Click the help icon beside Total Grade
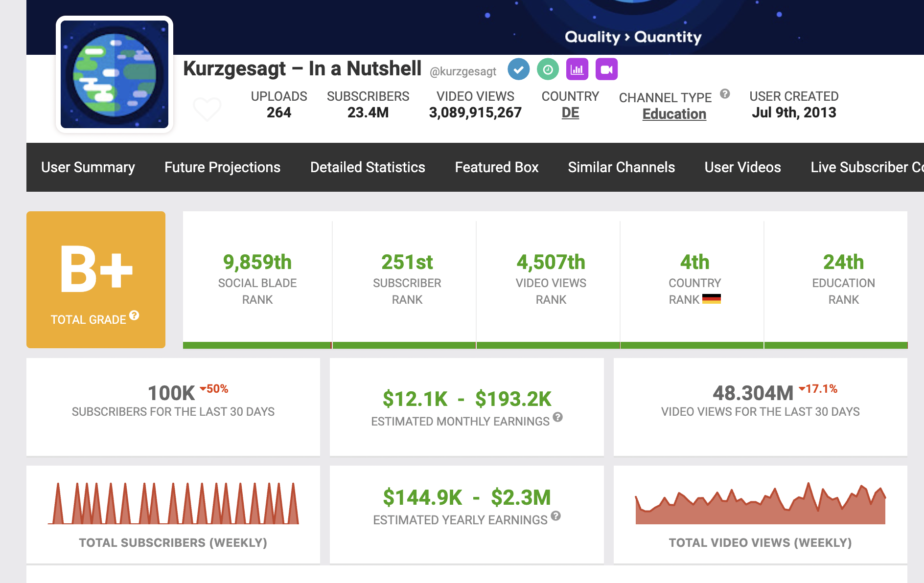Screen dimensions: 924x583 134,315
